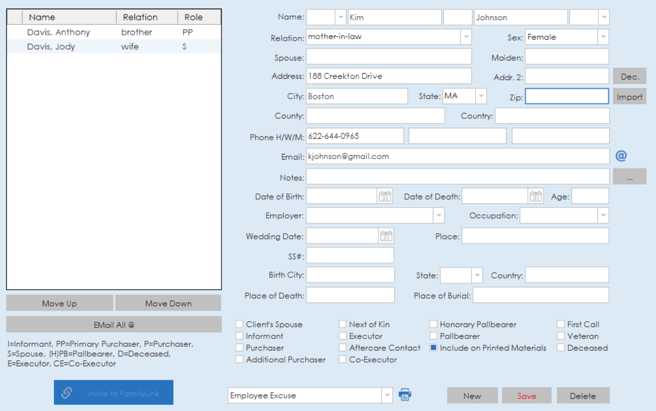The height and width of the screenshot is (411, 656).
Task: Click the printer icon next to Employee Excuse
Action: coord(405,395)
